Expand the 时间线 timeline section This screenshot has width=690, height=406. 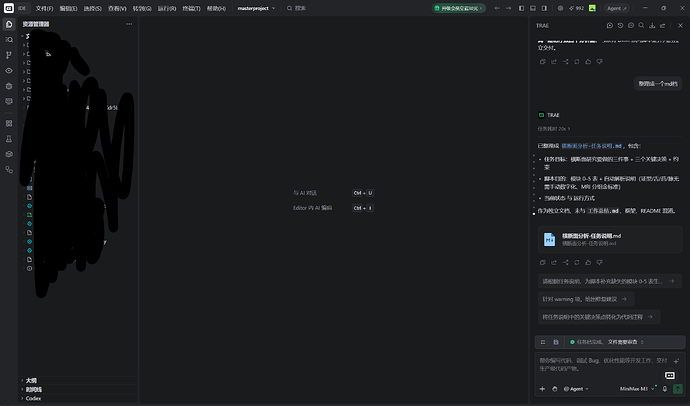[79, 389]
